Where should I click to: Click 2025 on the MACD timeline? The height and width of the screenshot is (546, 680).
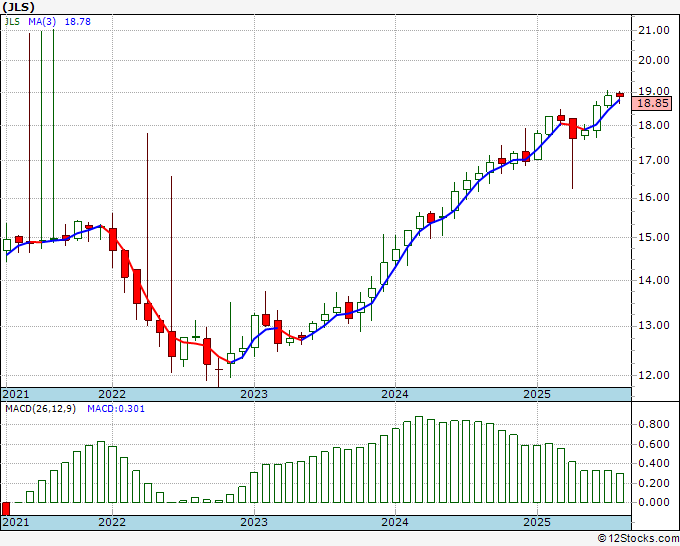537,522
